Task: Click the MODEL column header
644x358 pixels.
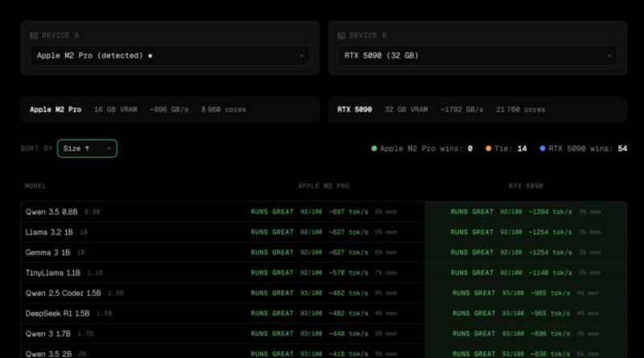Action: click(35, 186)
